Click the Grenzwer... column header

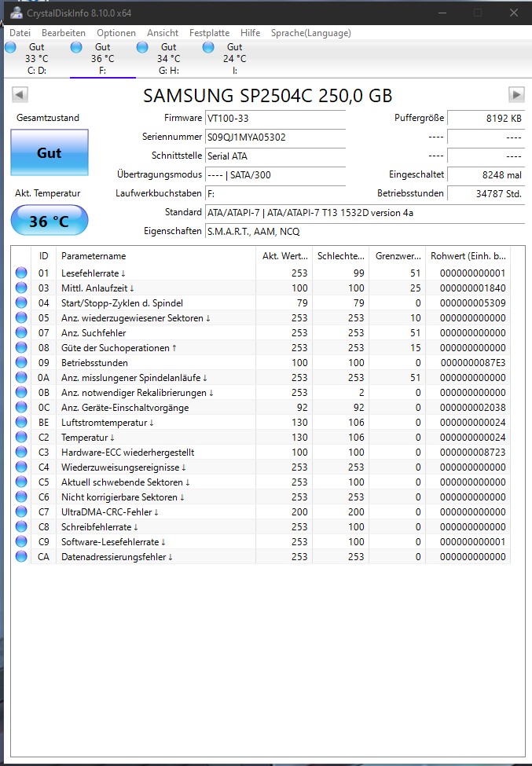(397, 255)
